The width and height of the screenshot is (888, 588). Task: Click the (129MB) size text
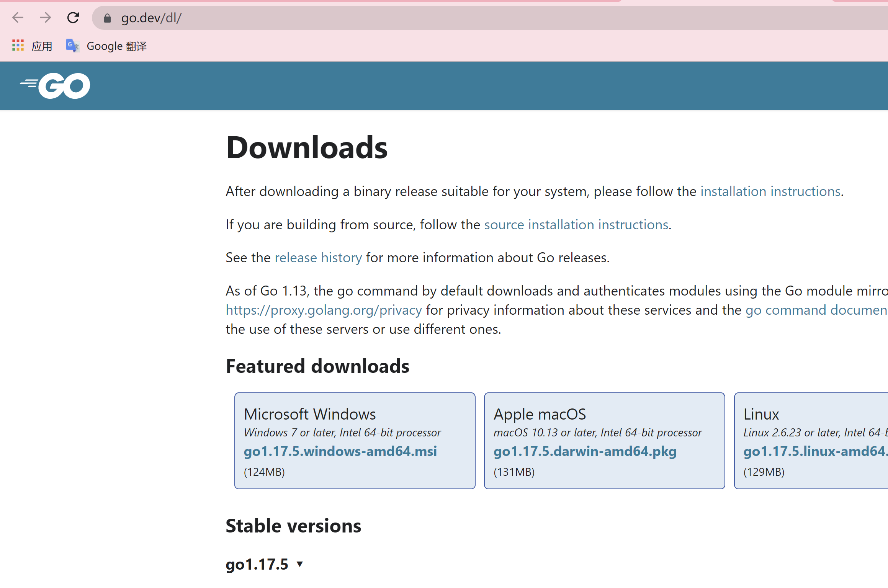pyautogui.click(x=764, y=472)
